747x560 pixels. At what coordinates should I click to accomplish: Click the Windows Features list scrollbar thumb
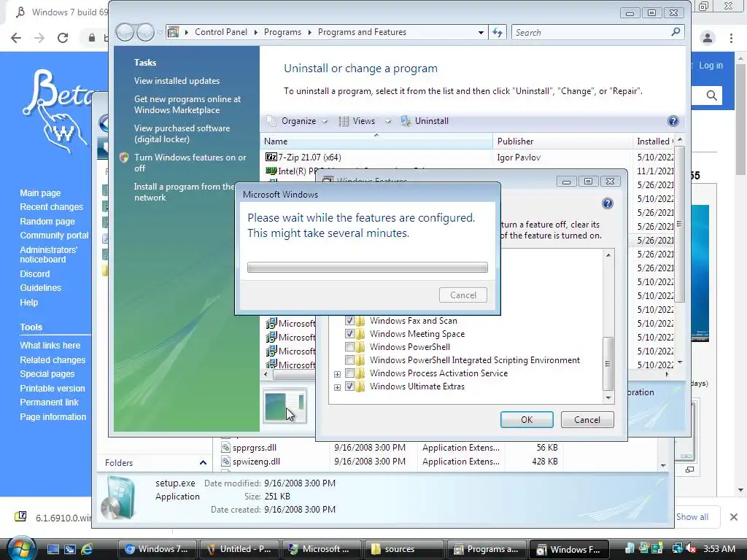[608, 363]
